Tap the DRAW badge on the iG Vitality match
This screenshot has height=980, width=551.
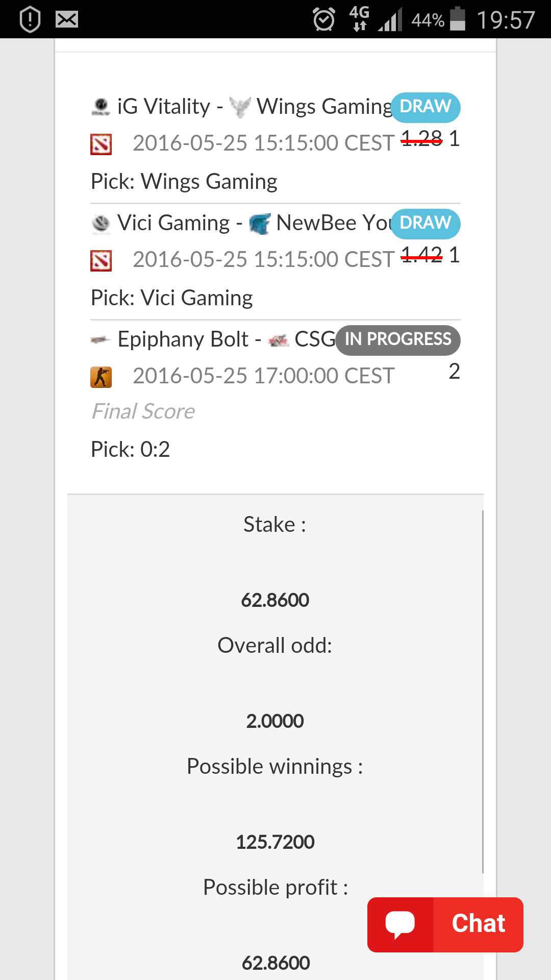coord(425,107)
